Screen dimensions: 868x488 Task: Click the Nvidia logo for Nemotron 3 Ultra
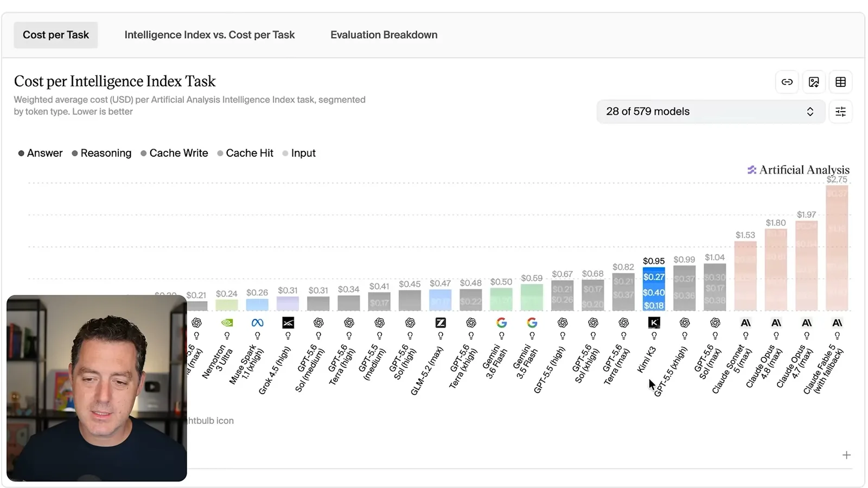[x=227, y=323]
